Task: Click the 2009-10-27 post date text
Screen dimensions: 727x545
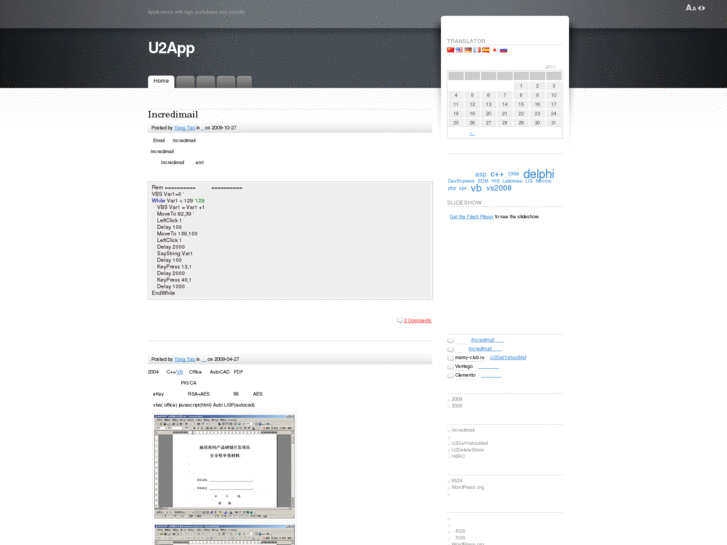Action: point(224,128)
